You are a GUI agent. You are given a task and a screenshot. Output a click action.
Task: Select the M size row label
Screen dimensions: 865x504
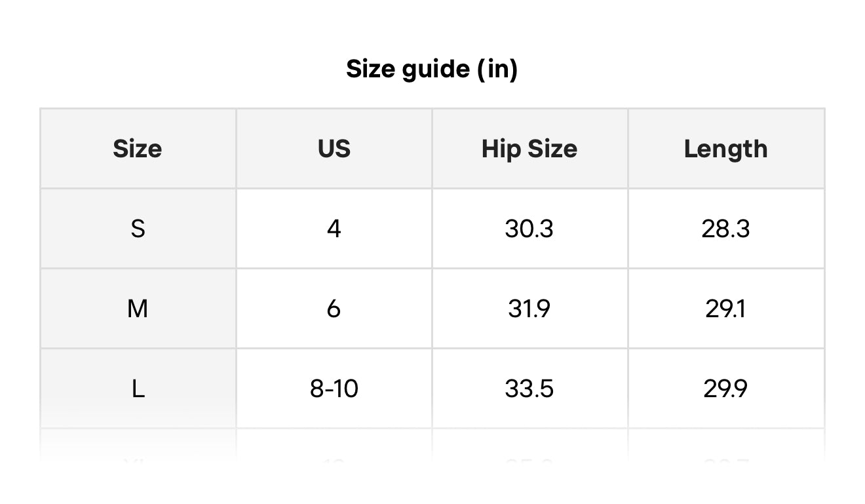point(138,308)
